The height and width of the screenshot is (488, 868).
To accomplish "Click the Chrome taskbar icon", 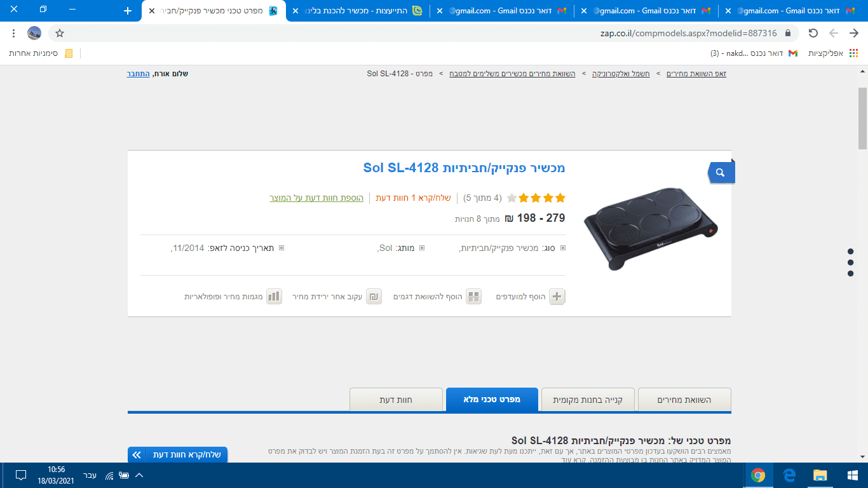I will (x=758, y=475).
